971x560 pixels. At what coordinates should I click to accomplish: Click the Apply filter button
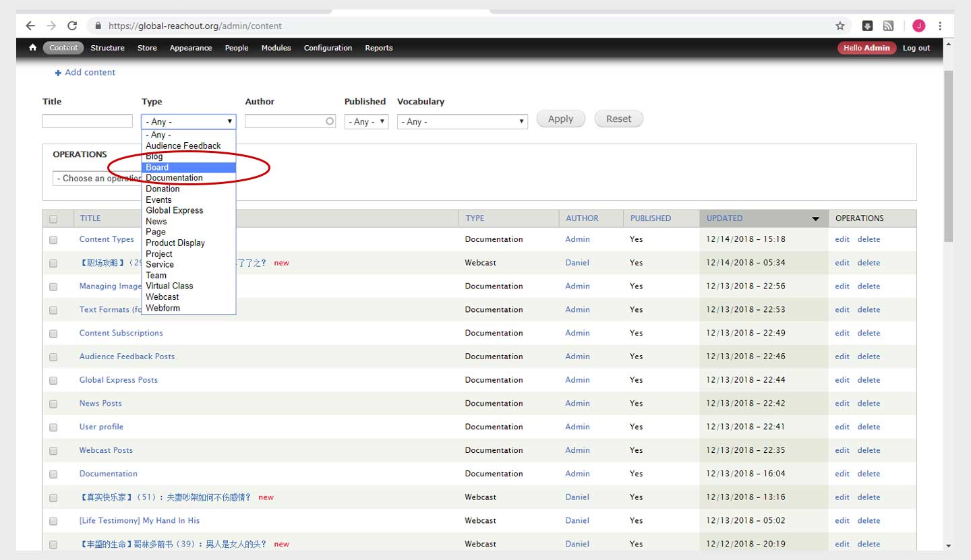(561, 119)
